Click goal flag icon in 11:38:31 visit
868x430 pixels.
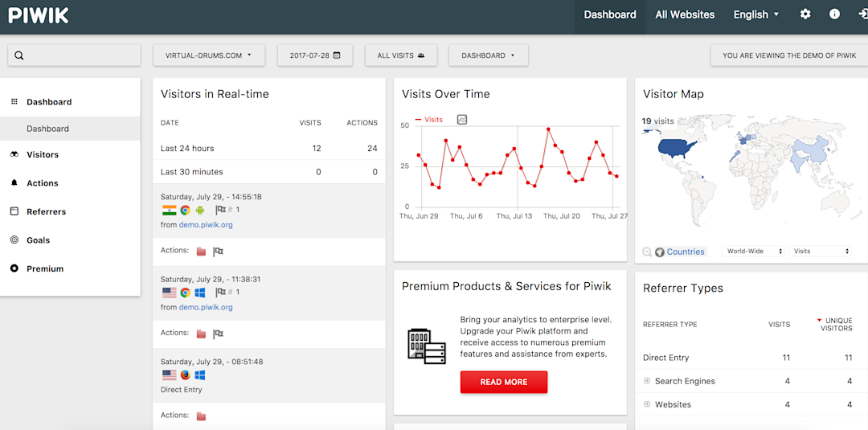220,293
